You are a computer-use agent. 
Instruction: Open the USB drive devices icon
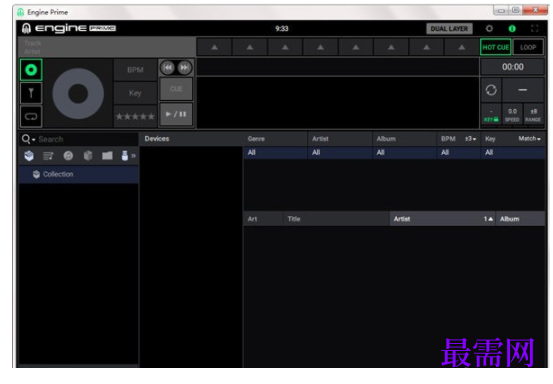tap(124, 156)
